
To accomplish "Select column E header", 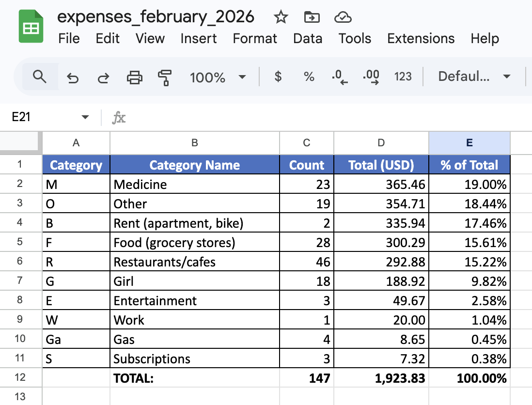I will tap(469, 143).
